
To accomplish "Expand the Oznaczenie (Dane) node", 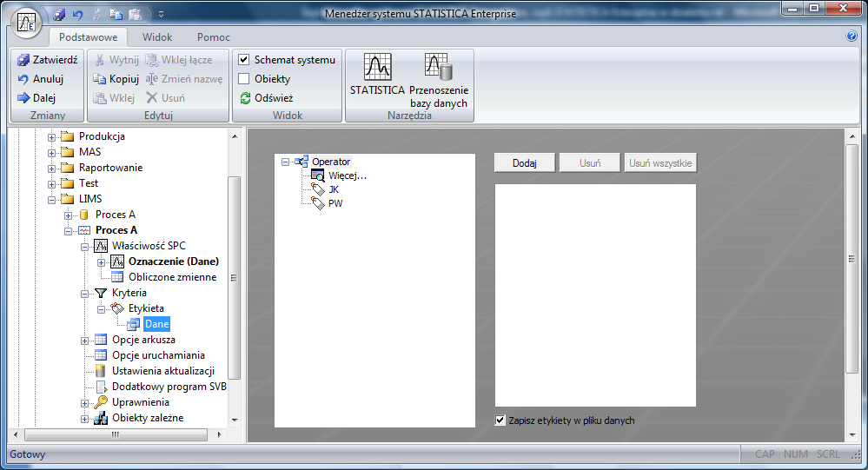I will point(102,261).
